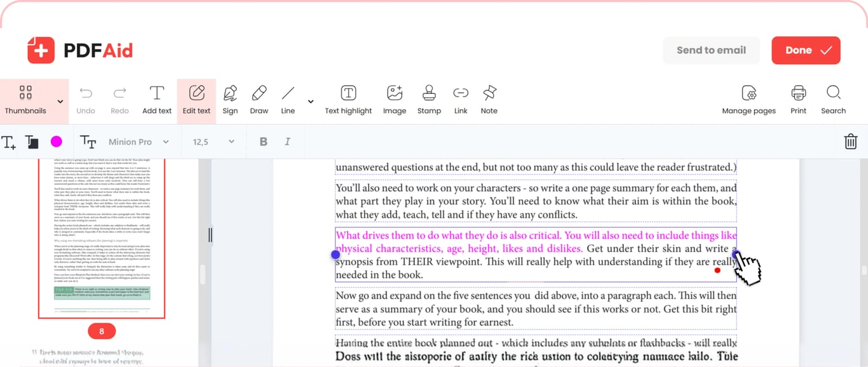Click the paragraph starting "Now go and expand"
The width and height of the screenshot is (868, 367).
536,309
